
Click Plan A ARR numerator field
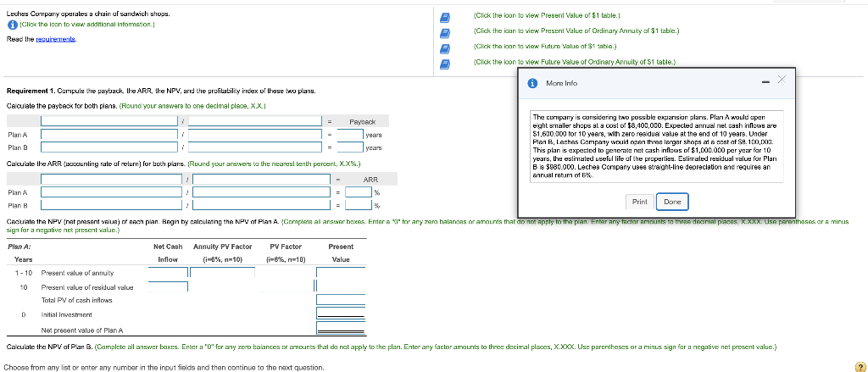111,192
